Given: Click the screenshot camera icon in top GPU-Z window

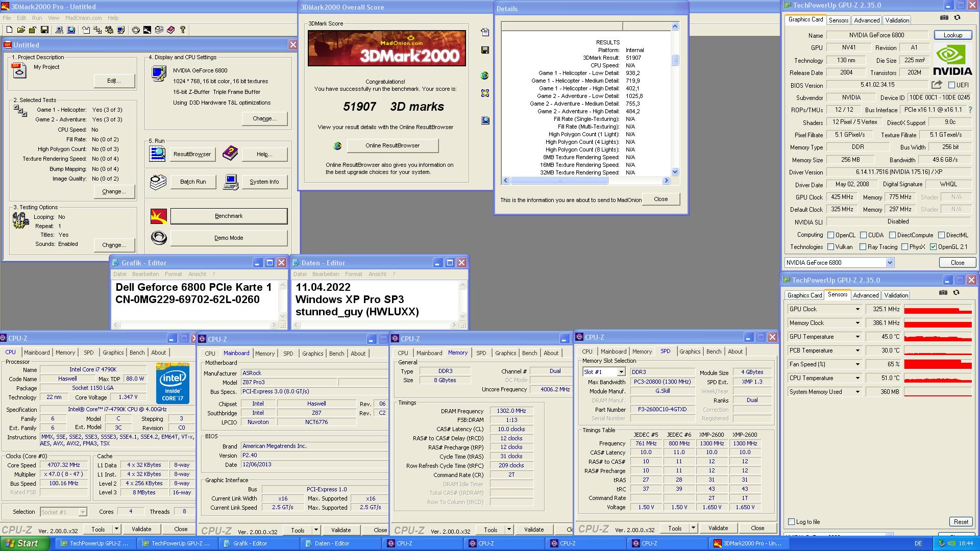Looking at the screenshot, I should tap(944, 17).
